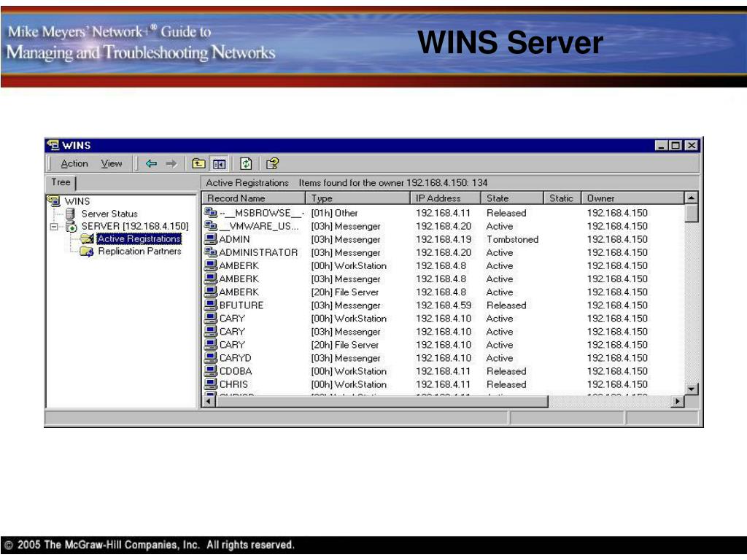The width and height of the screenshot is (747, 560).
Task: Click the Forward arrow toolbar icon
Action: tap(171, 164)
